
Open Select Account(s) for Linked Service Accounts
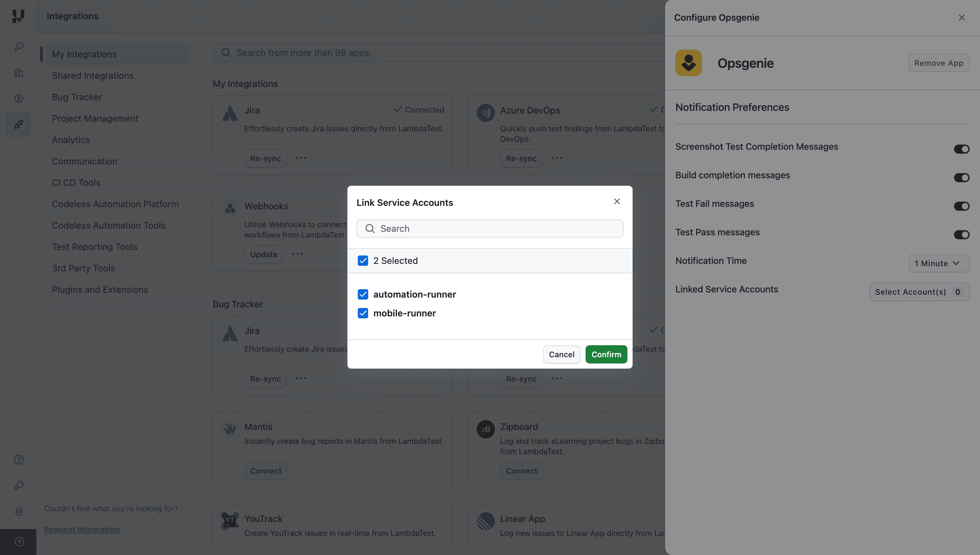click(919, 292)
